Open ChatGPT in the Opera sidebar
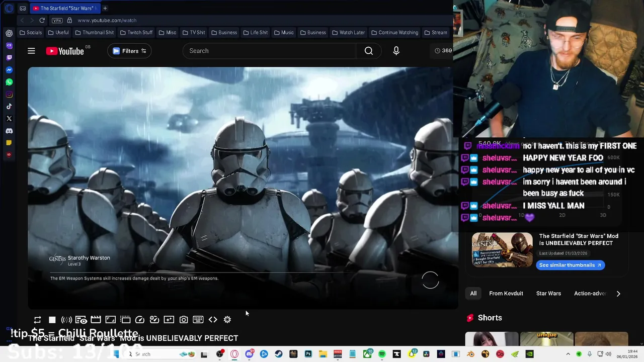The height and width of the screenshot is (362, 644). point(9,33)
